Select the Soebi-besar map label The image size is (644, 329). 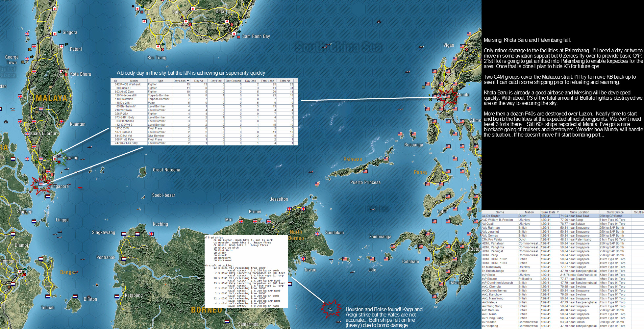pyautogui.click(x=163, y=195)
